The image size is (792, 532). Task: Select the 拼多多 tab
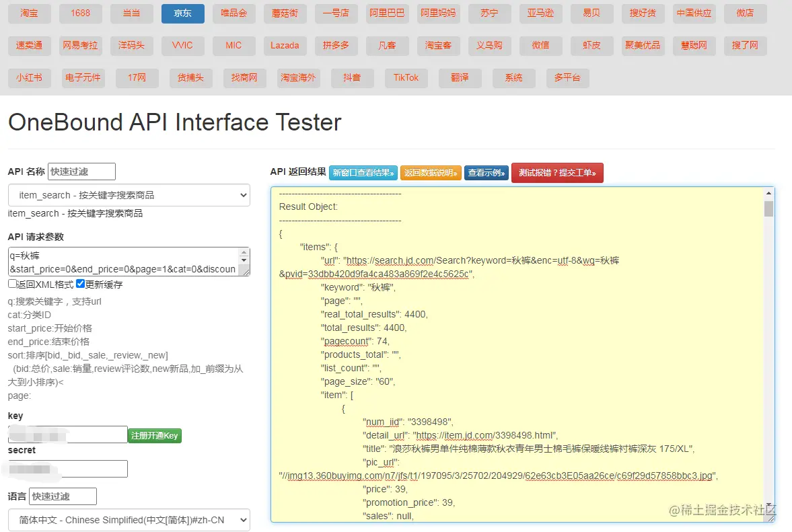[x=336, y=46]
